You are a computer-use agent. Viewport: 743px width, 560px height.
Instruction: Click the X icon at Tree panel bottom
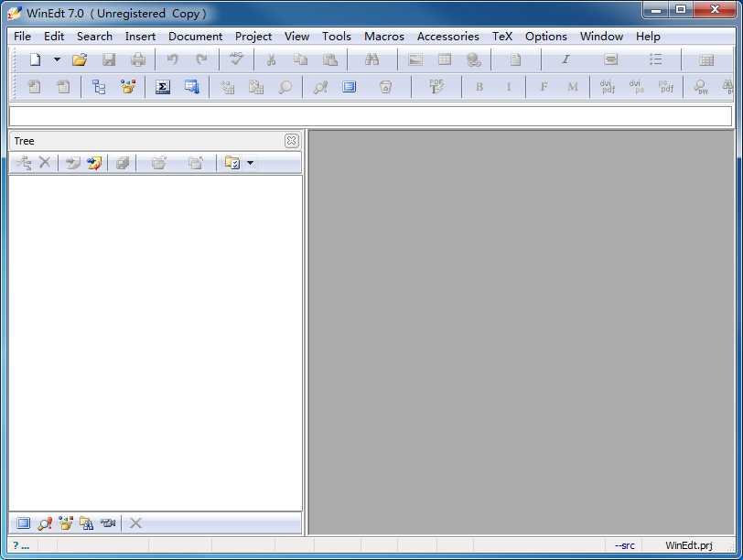coord(135,523)
